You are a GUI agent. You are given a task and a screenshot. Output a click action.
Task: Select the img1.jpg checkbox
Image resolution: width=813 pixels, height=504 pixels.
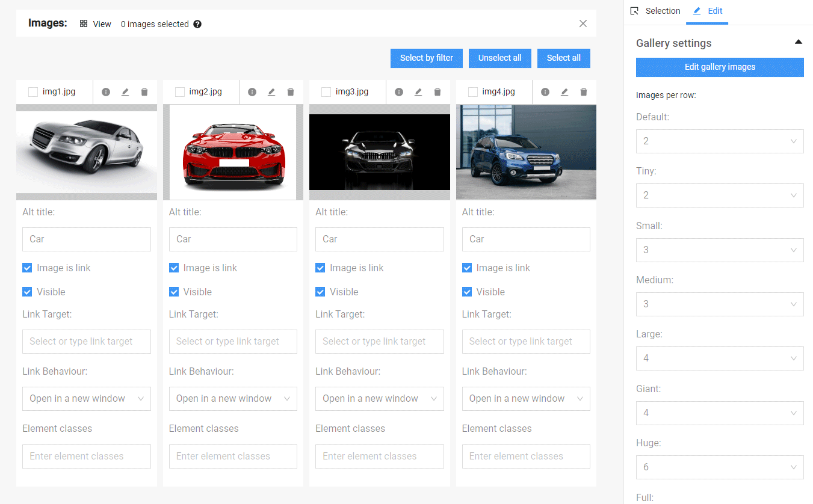click(33, 92)
